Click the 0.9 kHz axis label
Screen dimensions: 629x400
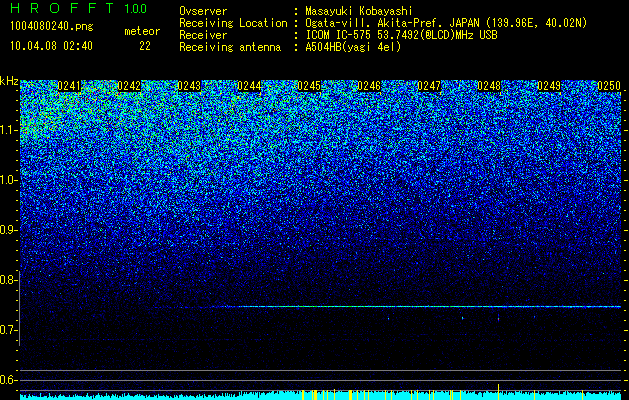[8, 230]
